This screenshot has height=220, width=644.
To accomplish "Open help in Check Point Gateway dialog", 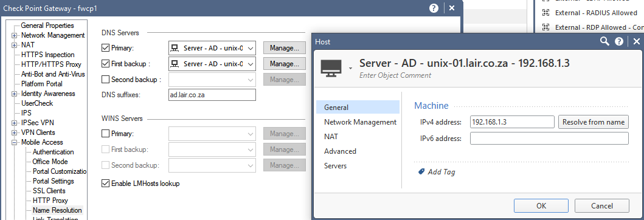I will click(x=434, y=9).
